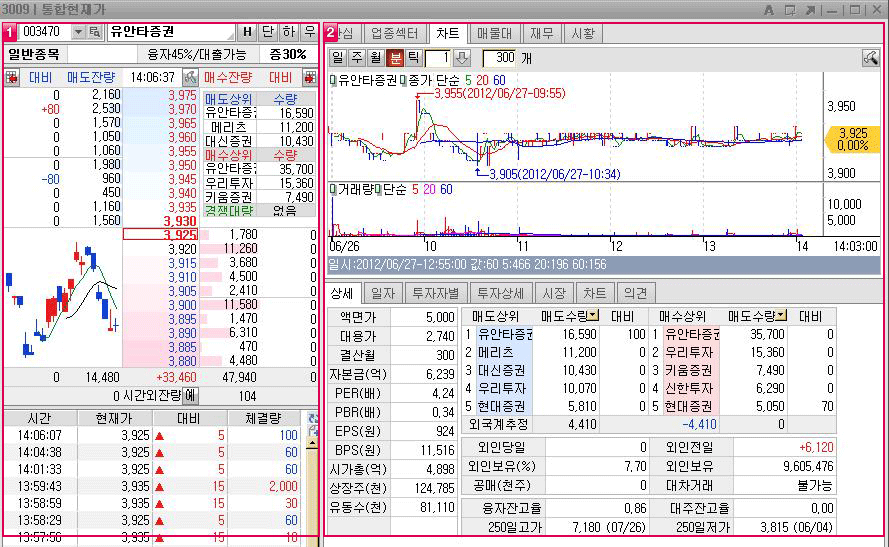Click the window copy icon in title bar
This screenshot has height=547, width=889.
[790, 10]
